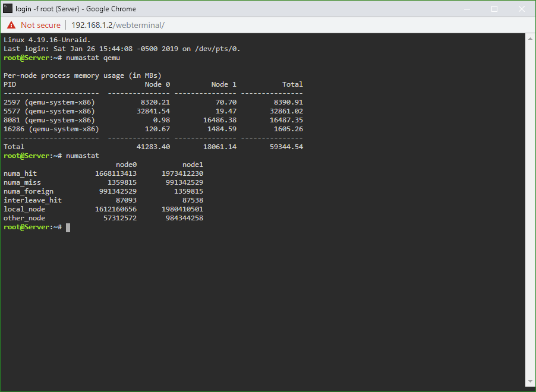The width and height of the screenshot is (536, 392).
Task: Click the 'numa_hit' row label
Action: (20, 173)
